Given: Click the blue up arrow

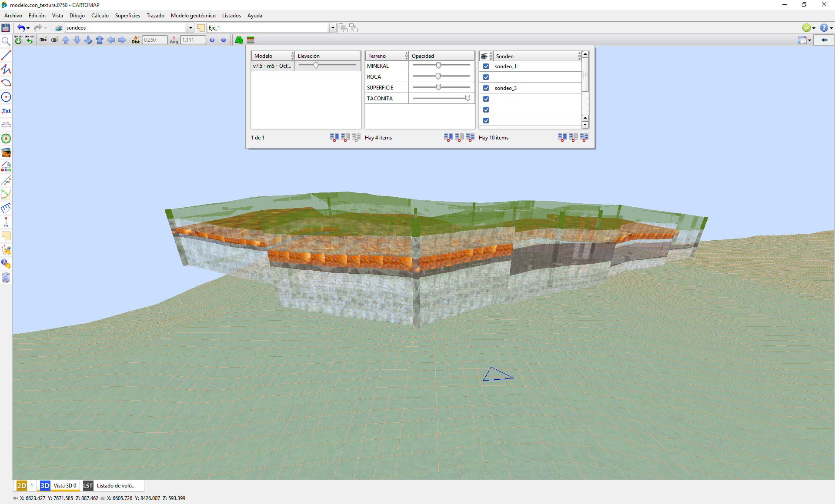Looking at the screenshot, I should 66,40.
